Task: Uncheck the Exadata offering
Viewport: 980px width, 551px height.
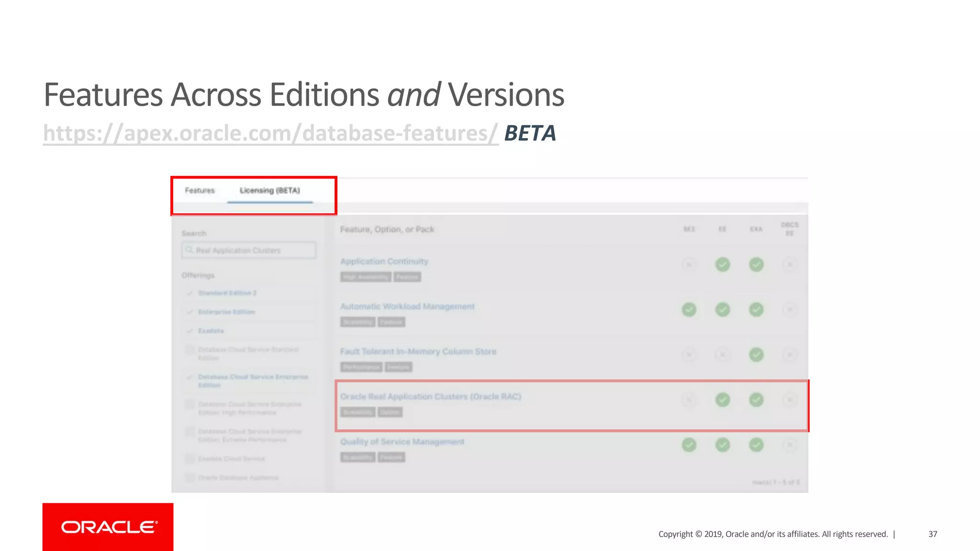Action: (190, 331)
